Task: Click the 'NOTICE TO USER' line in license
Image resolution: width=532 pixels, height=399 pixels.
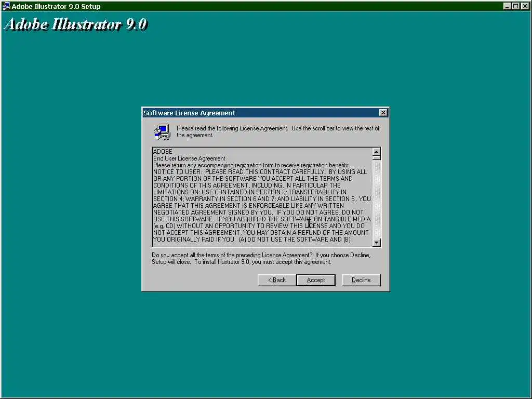Action: 260,172
